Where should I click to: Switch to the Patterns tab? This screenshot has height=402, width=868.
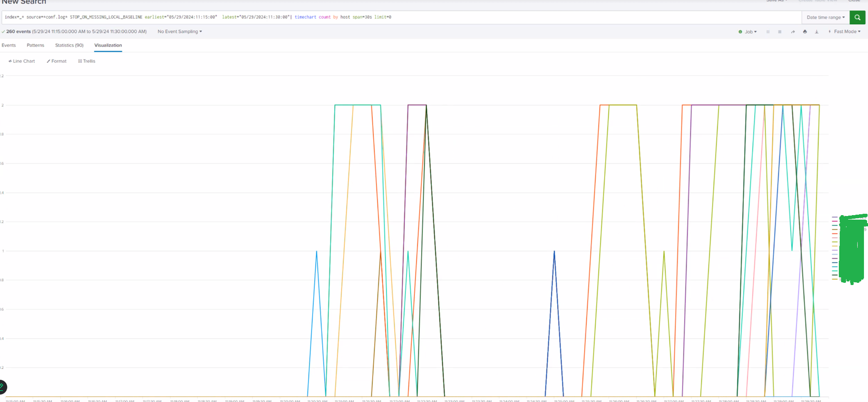[35, 45]
